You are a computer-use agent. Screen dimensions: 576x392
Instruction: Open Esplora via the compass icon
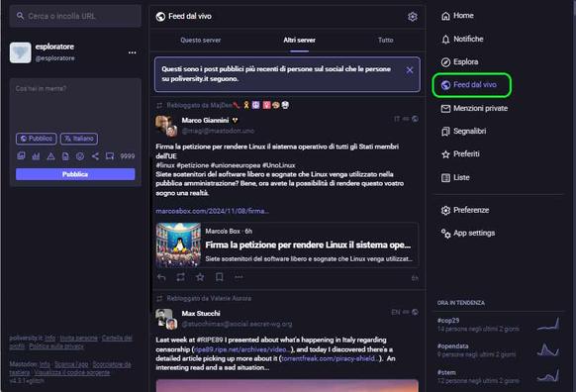point(445,62)
